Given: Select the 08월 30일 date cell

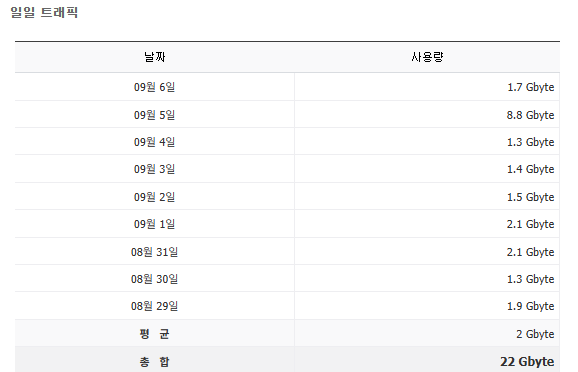Looking at the screenshot, I should [x=154, y=279].
